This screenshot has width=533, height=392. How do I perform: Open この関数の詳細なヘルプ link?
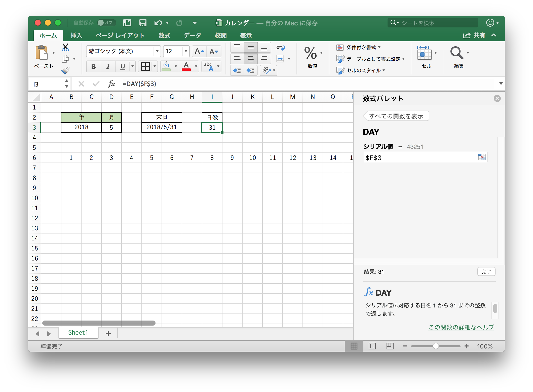461,327
